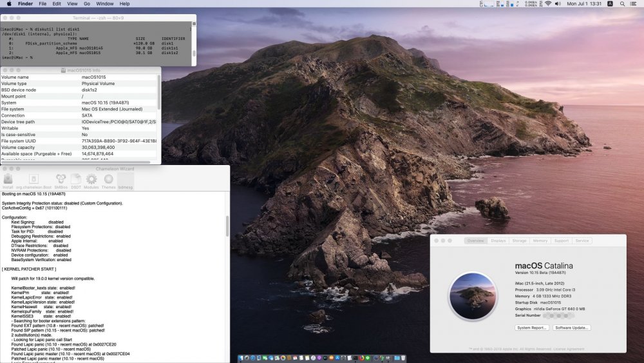The width and height of the screenshot is (644, 363).
Task: Select the SMBios tool icon
Action: [61, 181]
